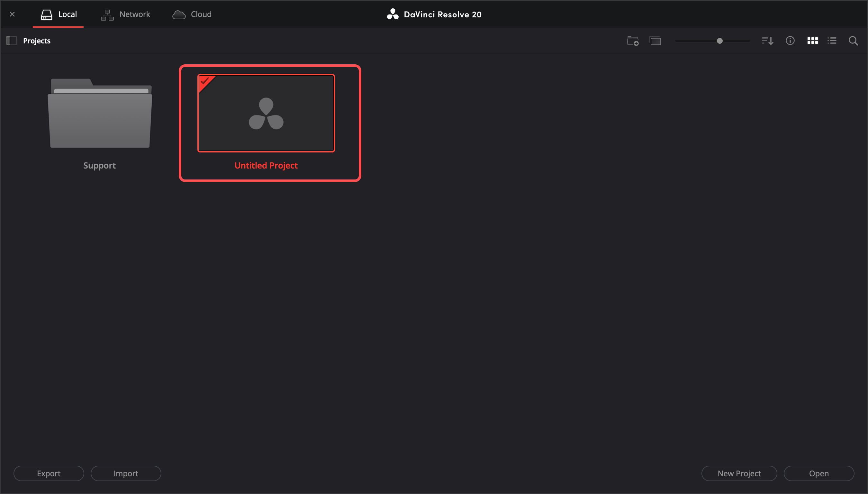Click the Export button
Screen dimensions: 868x494
click(49, 473)
